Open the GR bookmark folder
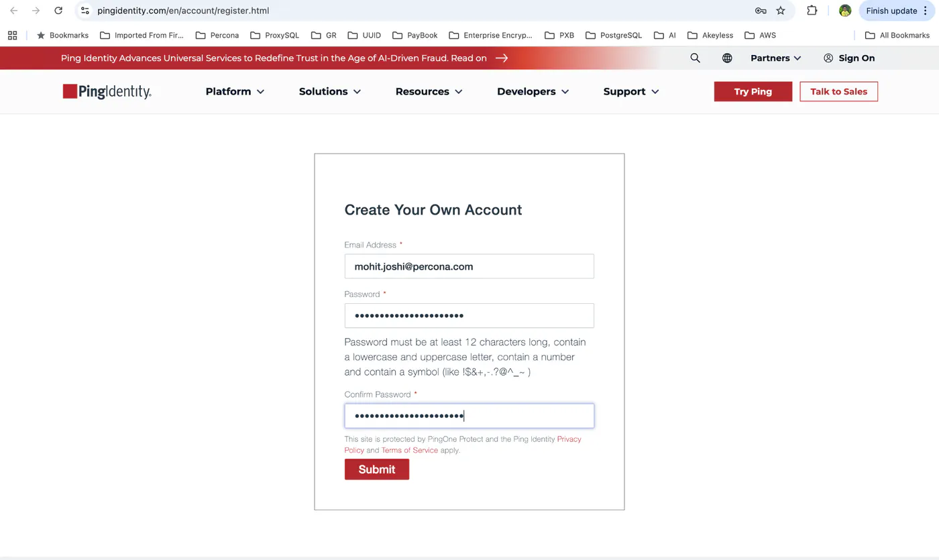The height and width of the screenshot is (560, 939). coord(323,35)
